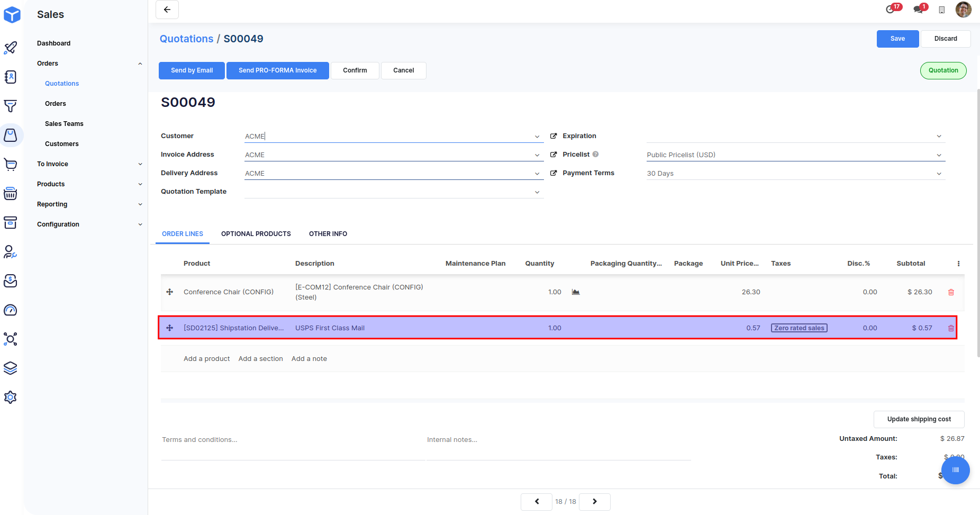Open the chat messages icon
The height and width of the screenshot is (515, 980).
click(918, 10)
